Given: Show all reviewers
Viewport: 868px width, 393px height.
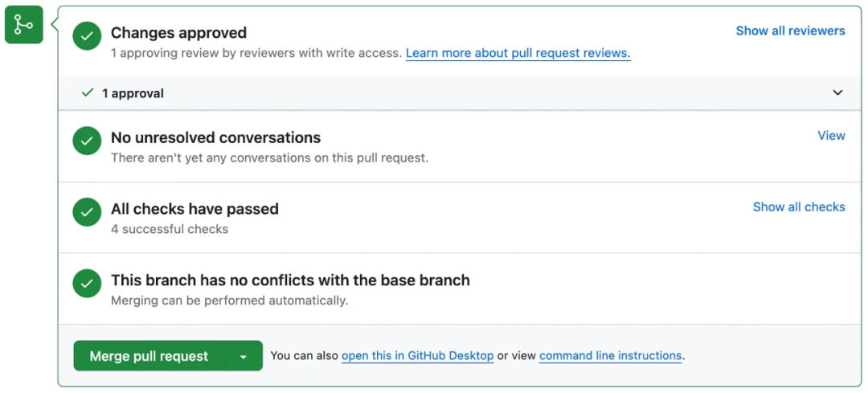Looking at the screenshot, I should (x=790, y=31).
